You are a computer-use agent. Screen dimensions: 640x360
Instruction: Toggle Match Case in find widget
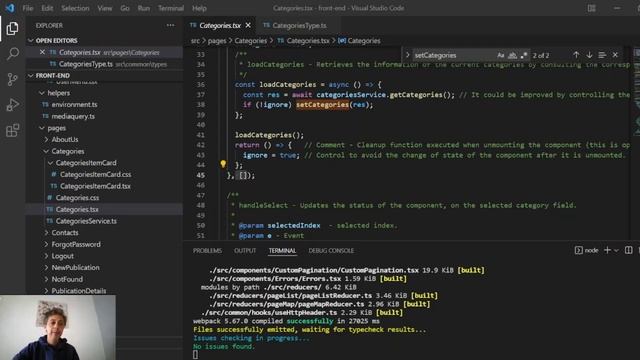point(501,55)
